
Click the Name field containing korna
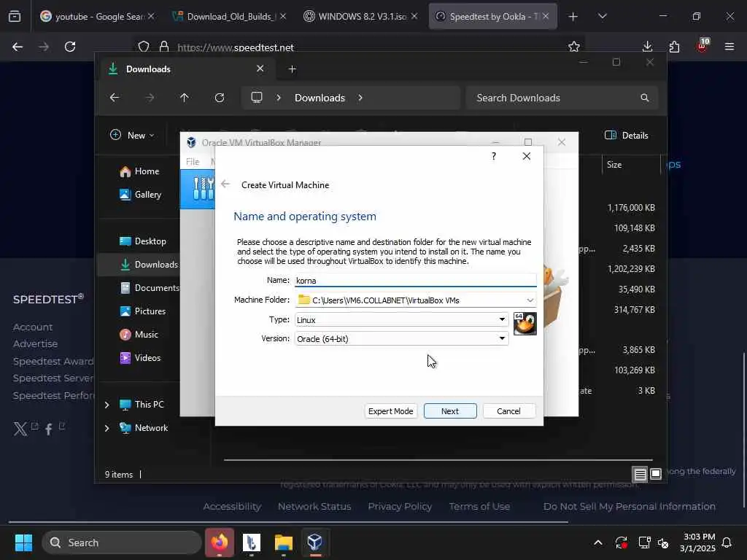pos(415,281)
